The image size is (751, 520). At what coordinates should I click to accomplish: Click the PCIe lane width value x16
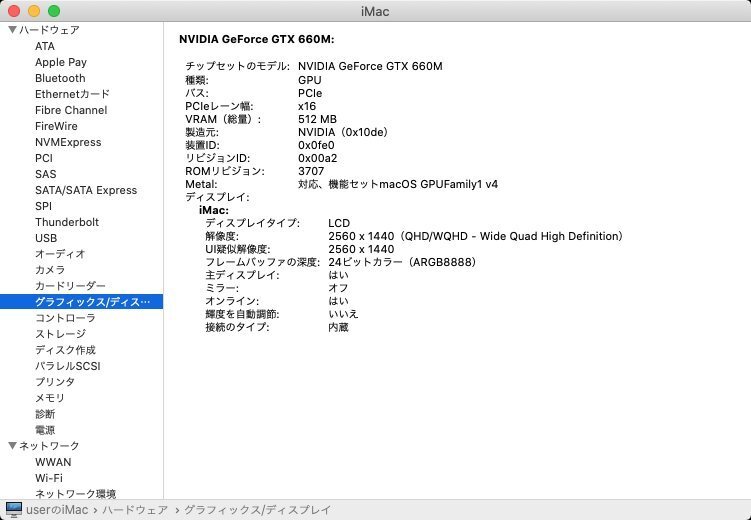click(307, 106)
